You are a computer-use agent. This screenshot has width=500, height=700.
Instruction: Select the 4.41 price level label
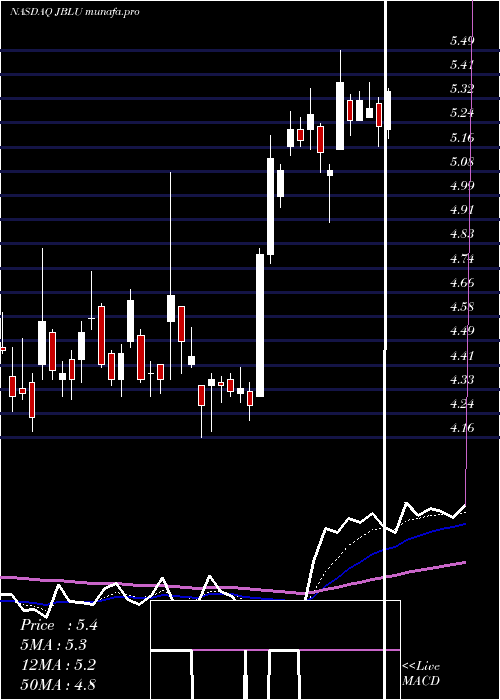point(462,356)
